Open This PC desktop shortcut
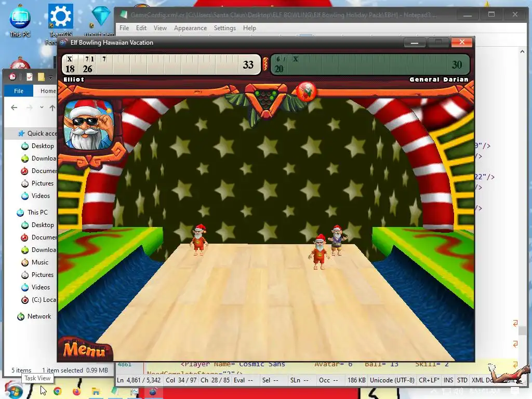This screenshot has width=532, height=399. point(20,21)
